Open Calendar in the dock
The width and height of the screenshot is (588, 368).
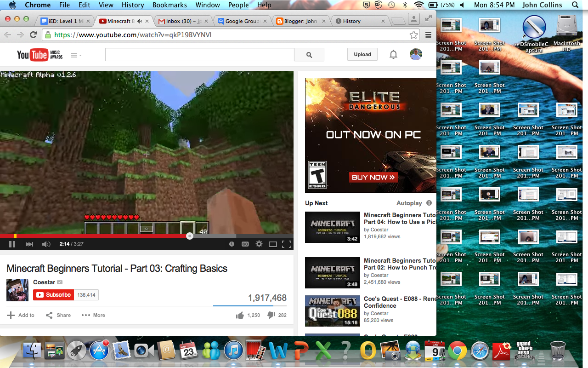click(x=189, y=351)
